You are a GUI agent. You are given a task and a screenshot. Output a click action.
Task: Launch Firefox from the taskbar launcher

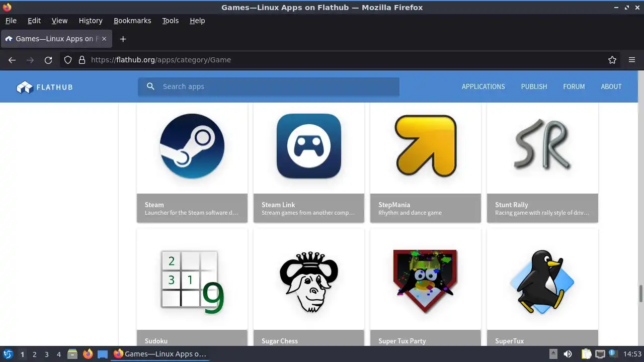(x=88, y=354)
